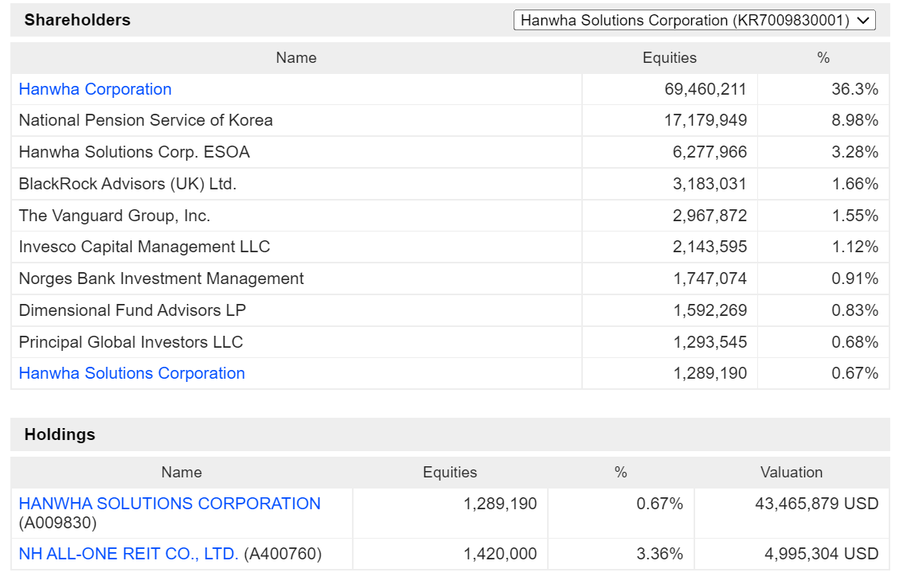The height and width of the screenshot is (588, 903).
Task: Click the 0.83% ownership percentage
Action: 854,310
